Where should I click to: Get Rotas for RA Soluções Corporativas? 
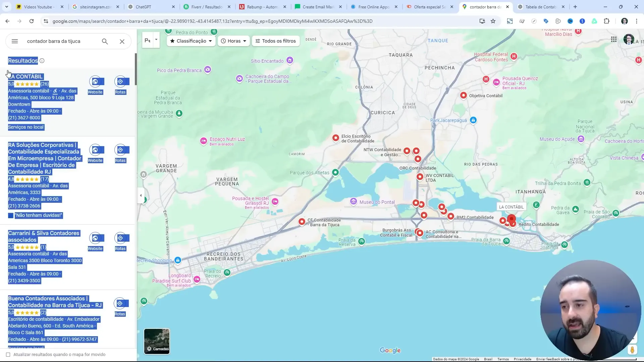click(x=120, y=154)
